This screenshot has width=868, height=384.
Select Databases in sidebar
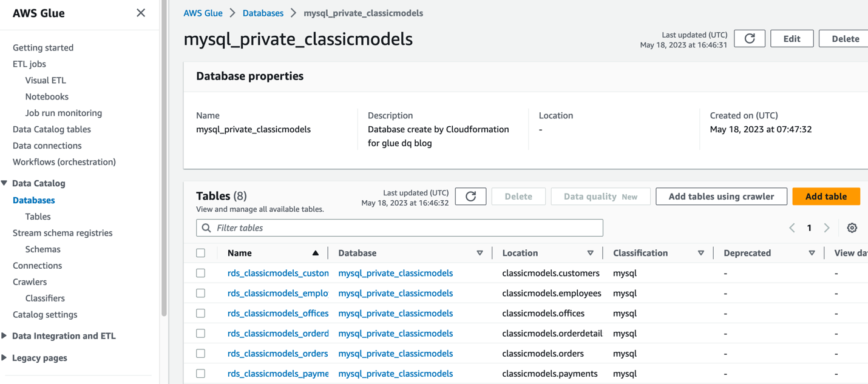click(34, 200)
